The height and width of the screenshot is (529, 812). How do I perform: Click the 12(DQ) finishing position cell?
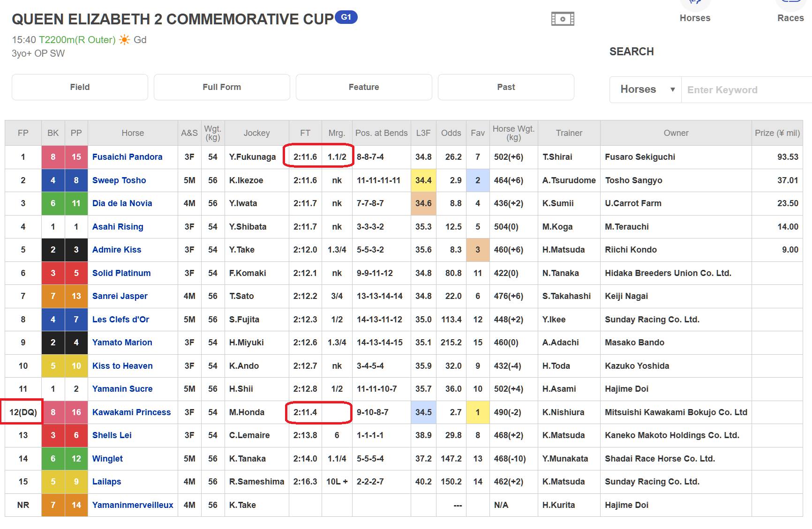point(23,412)
